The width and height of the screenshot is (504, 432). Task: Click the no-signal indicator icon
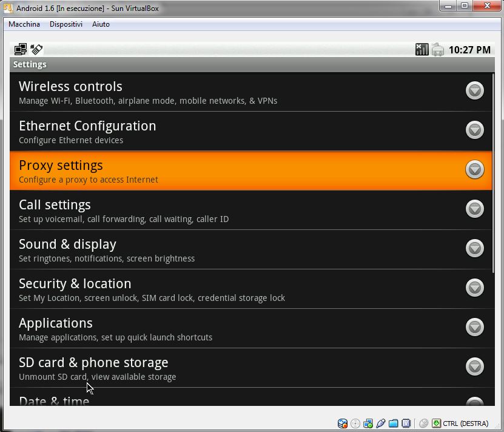point(422,50)
